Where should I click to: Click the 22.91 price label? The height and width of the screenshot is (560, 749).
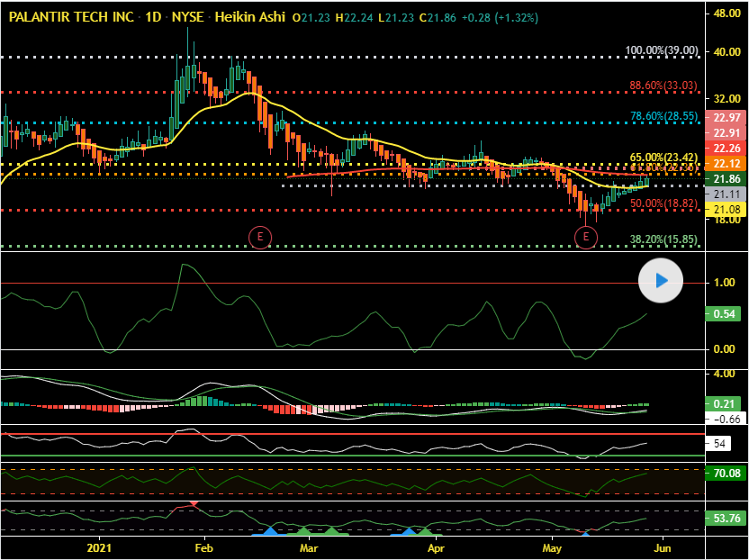[726, 133]
